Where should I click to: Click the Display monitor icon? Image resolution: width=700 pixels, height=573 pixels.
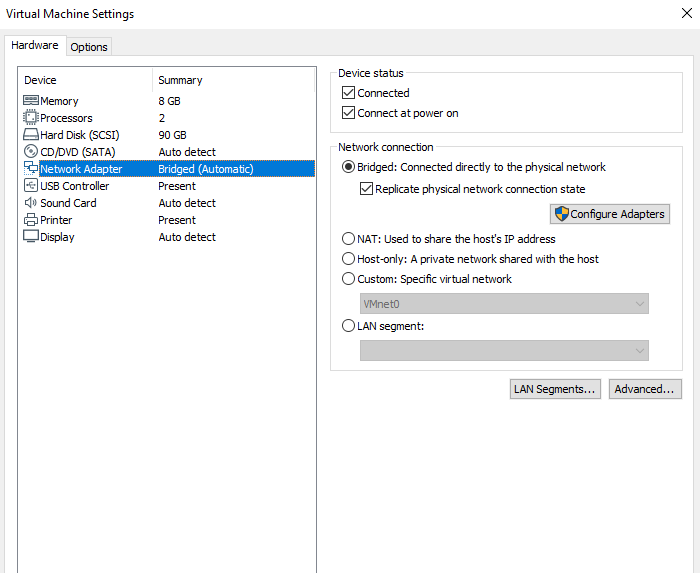pyautogui.click(x=30, y=237)
